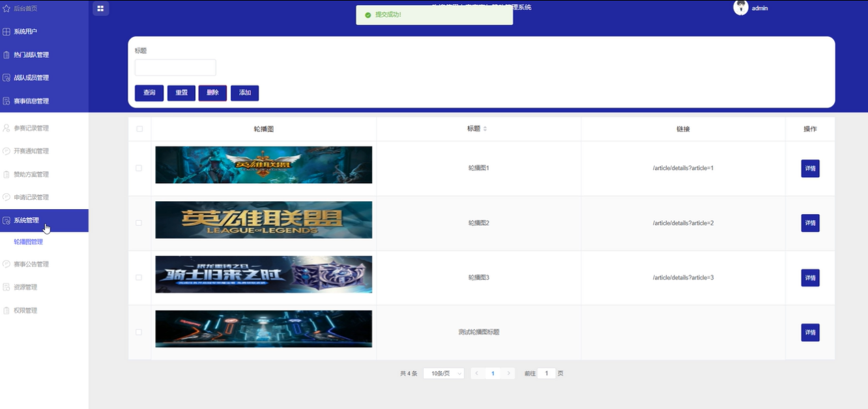The width and height of the screenshot is (868, 409).
Task: Click the admin avatar picture
Action: [x=740, y=8]
